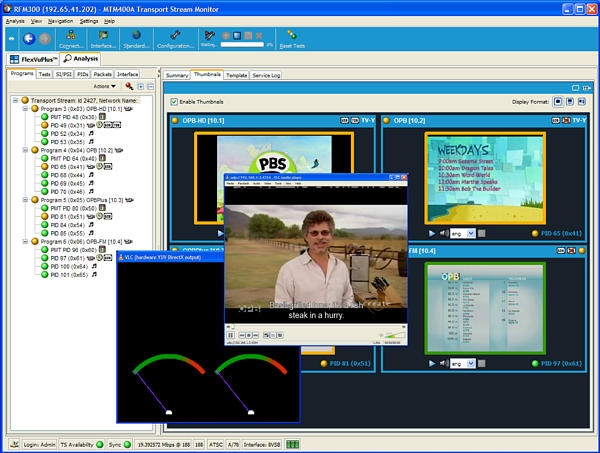Click the red search magnifier icon
The width and height of the screenshot is (600, 453).
[x=129, y=86]
